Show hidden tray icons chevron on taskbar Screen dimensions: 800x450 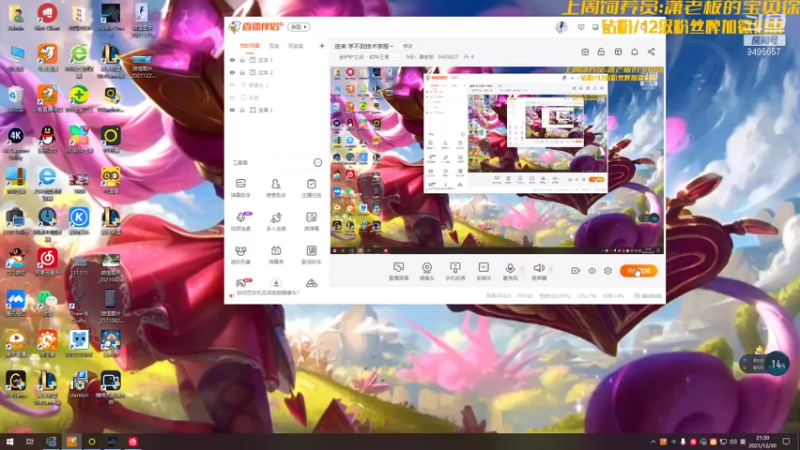click(653, 442)
